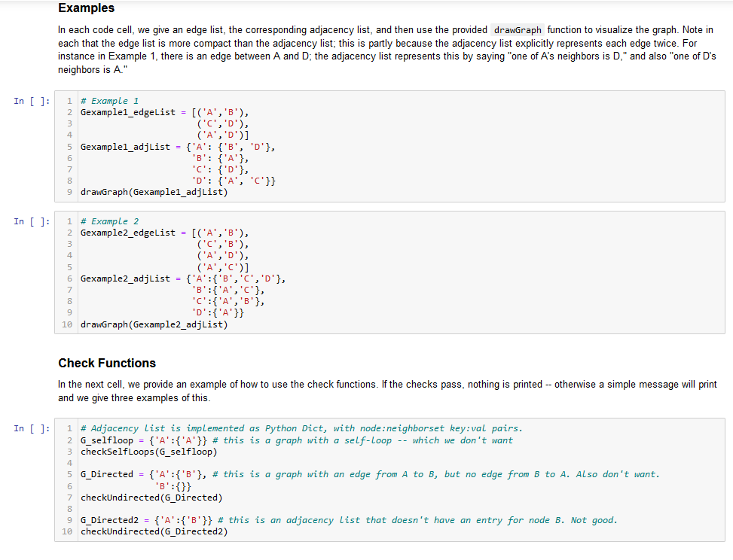Click the inline drawGraph code snippet in the paragraph

(x=517, y=30)
